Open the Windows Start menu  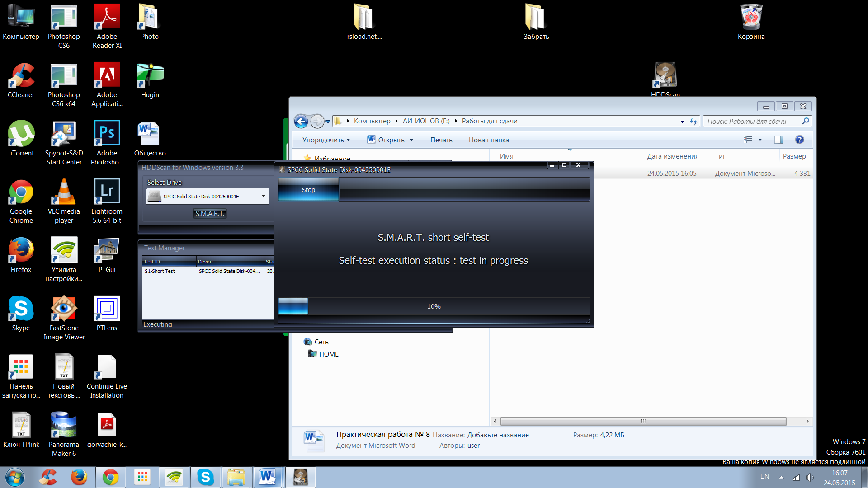tap(14, 477)
